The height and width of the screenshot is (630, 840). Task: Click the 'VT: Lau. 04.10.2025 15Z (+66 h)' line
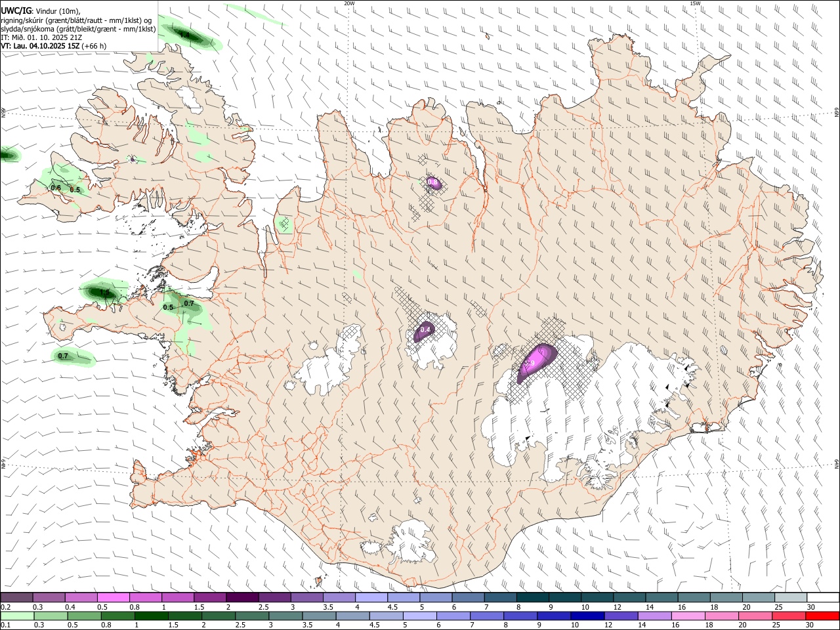(x=53, y=46)
